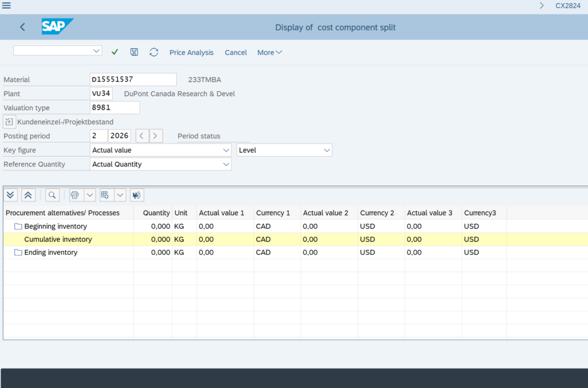This screenshot has height=388, width=588.
Task: Toggle the Kundeneinzel-/Projektbestand expand icon
Action: (x=9, y=122)
